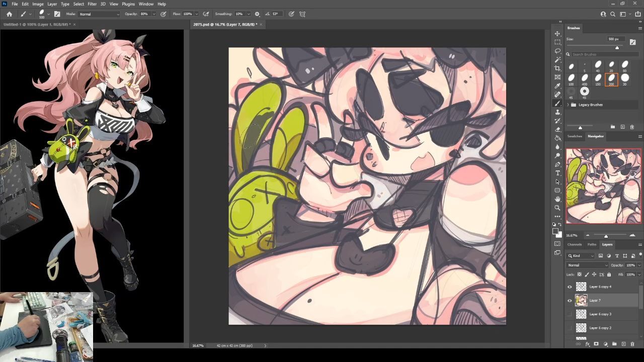This screenshot has width=644, height=362.
Task: Switch to the Channels tab
Action: tap(575, 244)
